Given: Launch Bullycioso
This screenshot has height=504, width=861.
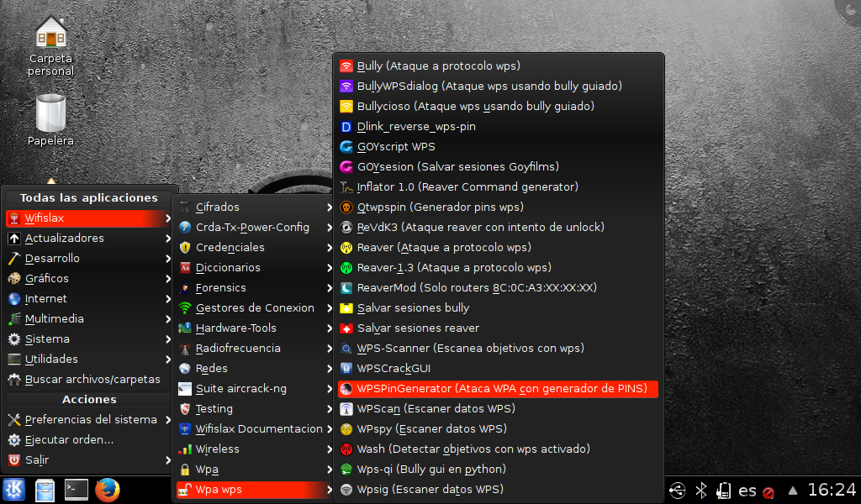Looking at the screenshot, I should coord(498,107).
